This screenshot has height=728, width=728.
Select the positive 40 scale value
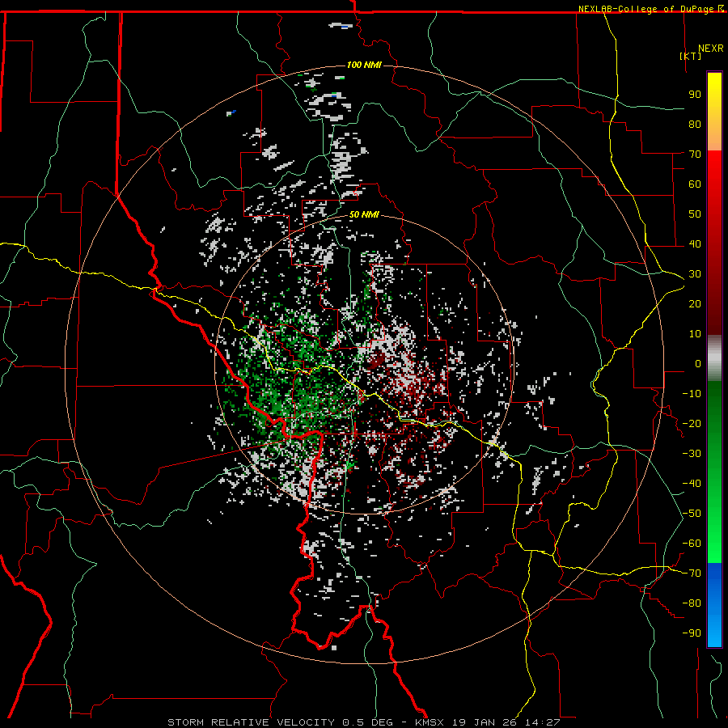(x=695, y=243)
